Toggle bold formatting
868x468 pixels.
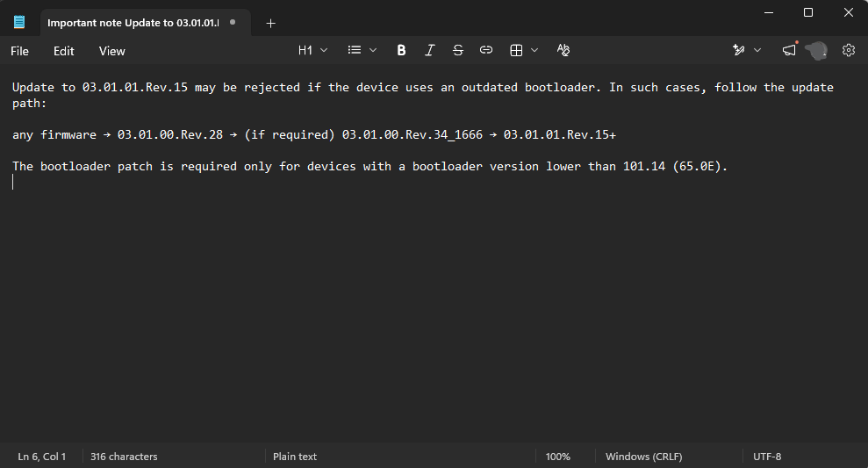pos(401,50)
